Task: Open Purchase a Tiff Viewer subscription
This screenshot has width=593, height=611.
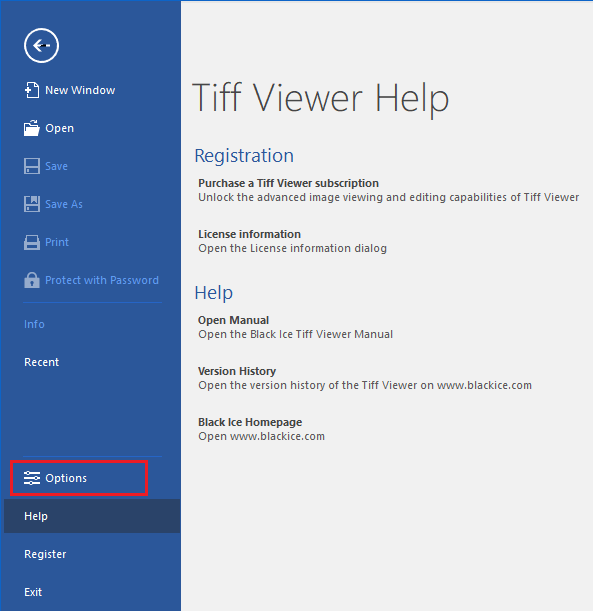Action: 288,183
